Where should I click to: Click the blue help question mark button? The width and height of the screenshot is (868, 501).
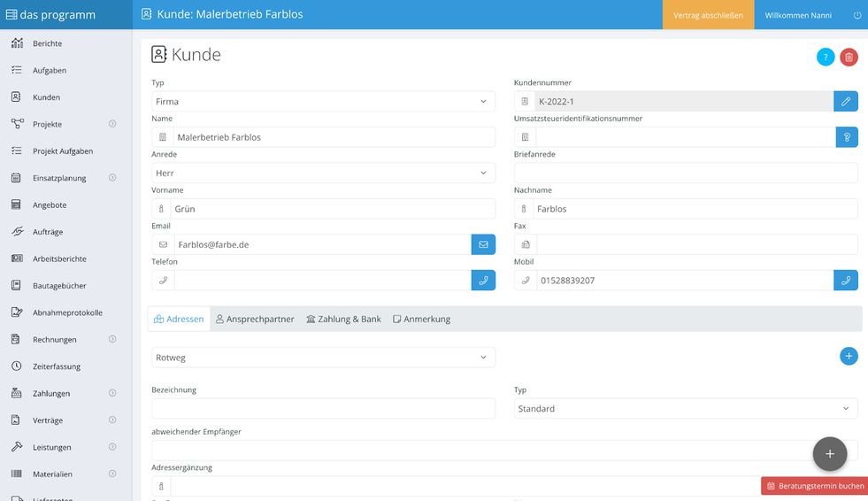pos(826,57)
